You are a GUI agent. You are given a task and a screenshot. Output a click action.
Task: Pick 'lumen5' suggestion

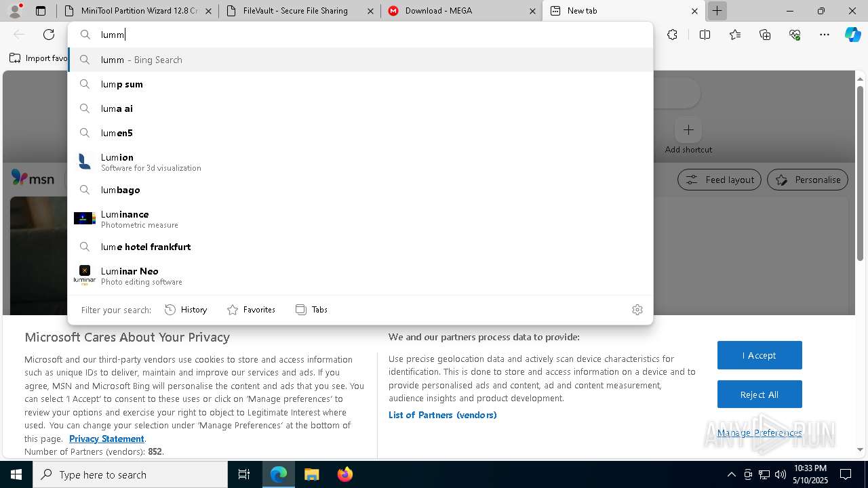[361, 133]
